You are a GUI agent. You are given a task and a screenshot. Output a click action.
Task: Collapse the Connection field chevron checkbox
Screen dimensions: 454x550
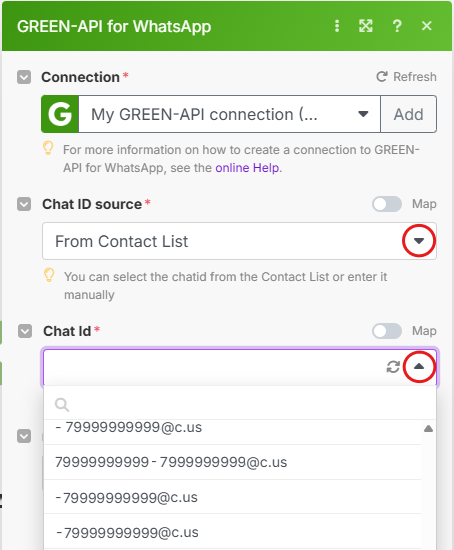[x=24, y=77]
